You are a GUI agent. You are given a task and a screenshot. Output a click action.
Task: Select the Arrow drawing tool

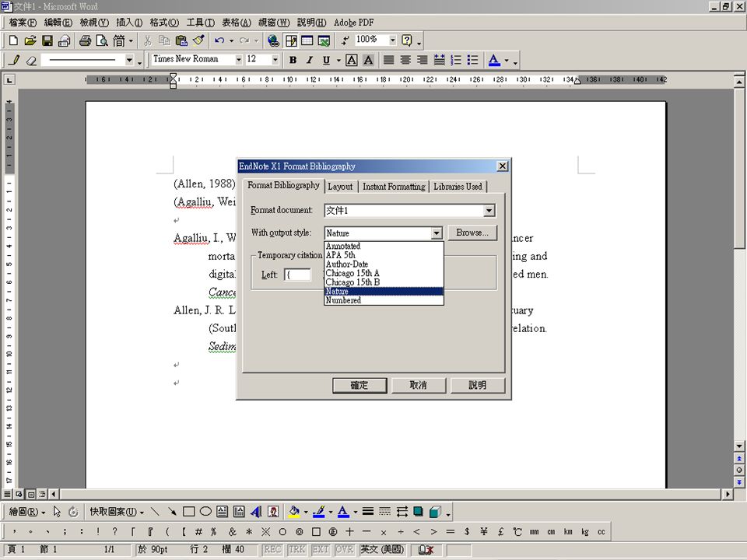pos(172,512)
